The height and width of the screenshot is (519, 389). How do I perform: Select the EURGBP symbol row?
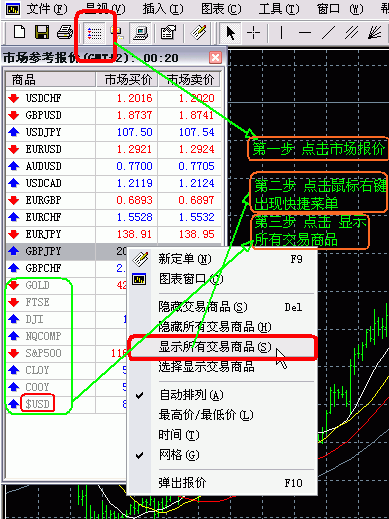click(113, 200)
